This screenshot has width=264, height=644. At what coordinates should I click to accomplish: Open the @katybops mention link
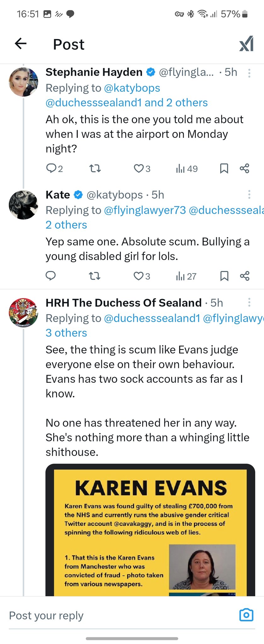(132, 88)
